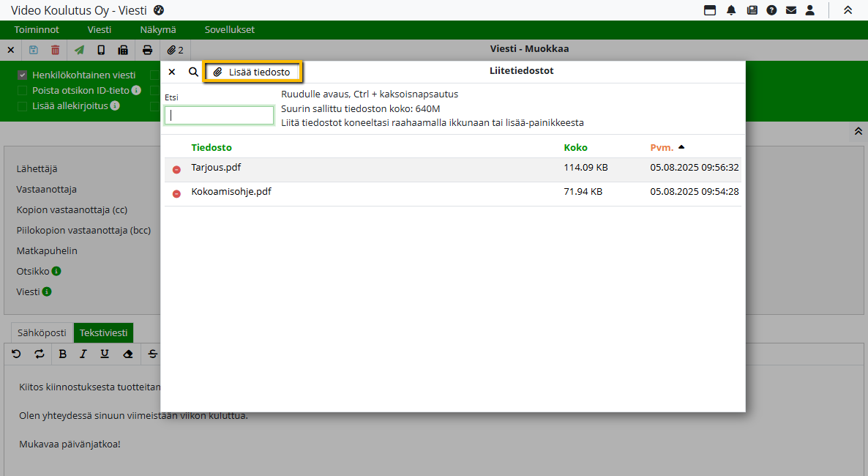The image size is (868, 476).
Task: Collapse the message form section chevron
Action: [x=857, y=131]
